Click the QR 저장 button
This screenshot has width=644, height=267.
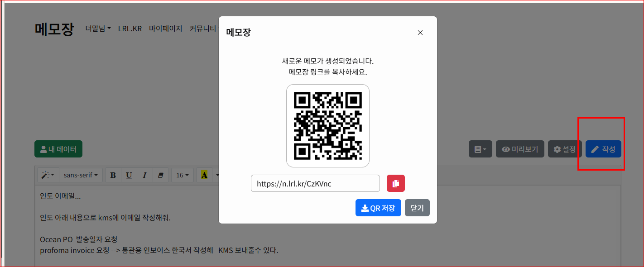tap(378, 208)
